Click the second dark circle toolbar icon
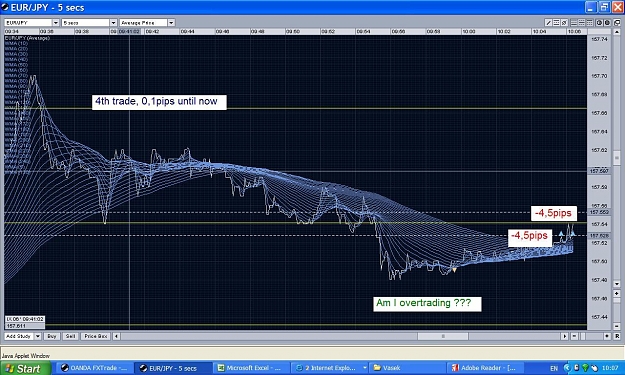The image size is (625, 375). click(x=607, y=23)
